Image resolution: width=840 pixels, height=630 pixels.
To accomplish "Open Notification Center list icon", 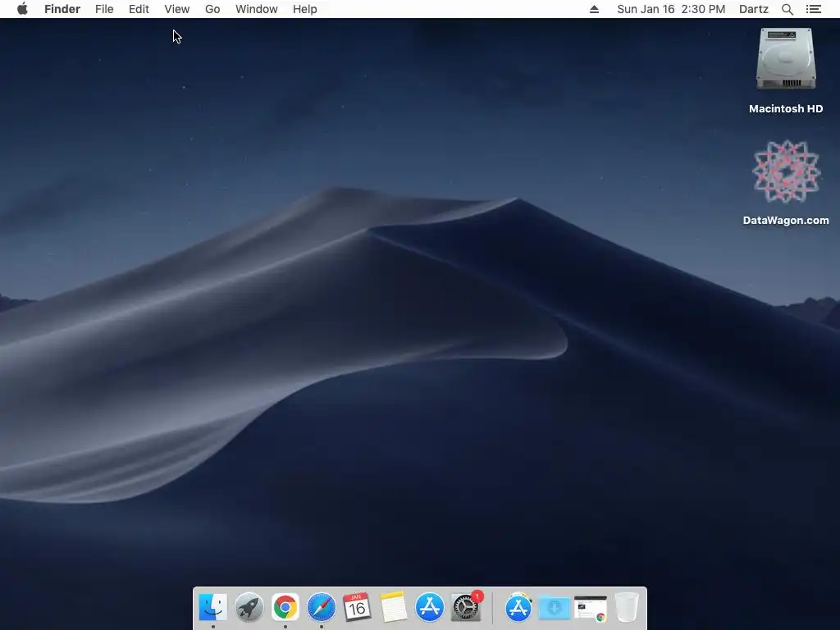I will [x=813, y=9].
